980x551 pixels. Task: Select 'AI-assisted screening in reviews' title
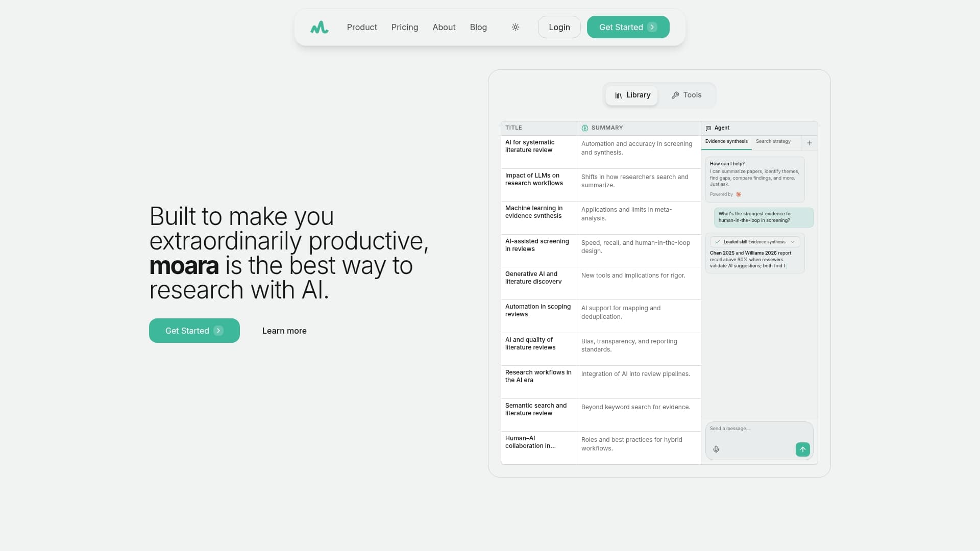tap(537, 245)
